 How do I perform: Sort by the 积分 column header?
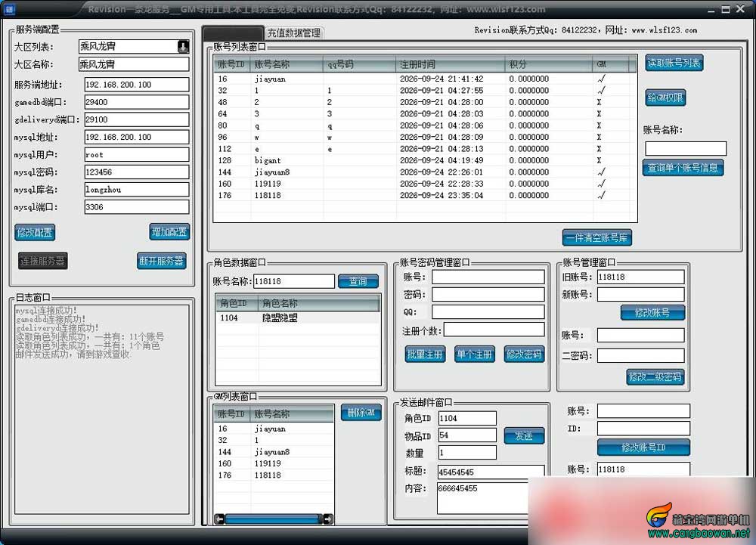(549, 64)
